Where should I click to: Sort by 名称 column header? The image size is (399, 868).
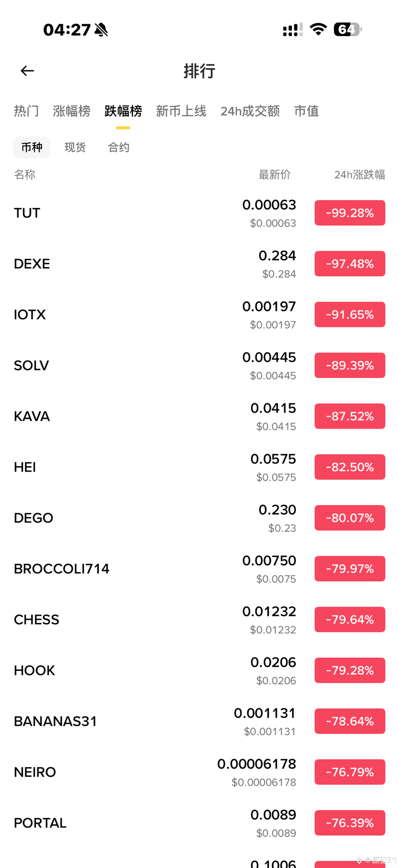tap(25, 175)
